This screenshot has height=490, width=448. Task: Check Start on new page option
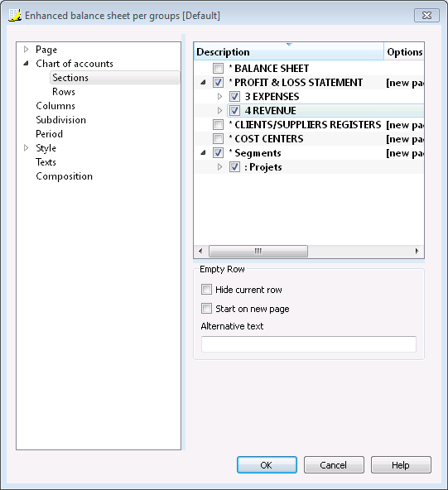(206, 309)
